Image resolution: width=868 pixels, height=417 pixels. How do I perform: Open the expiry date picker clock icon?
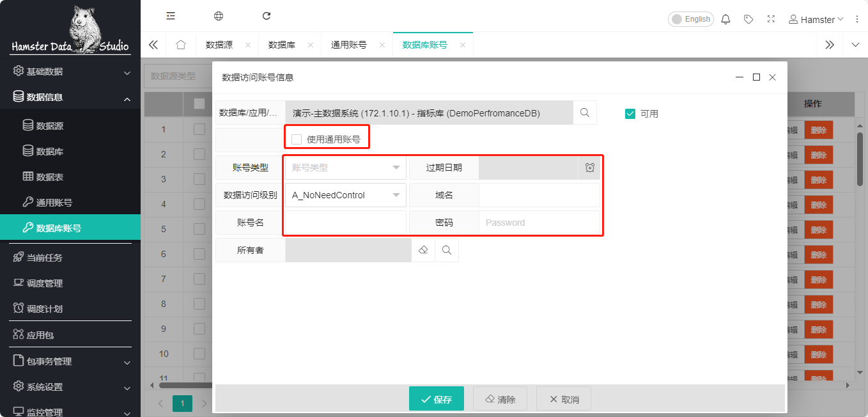(590, 168)
